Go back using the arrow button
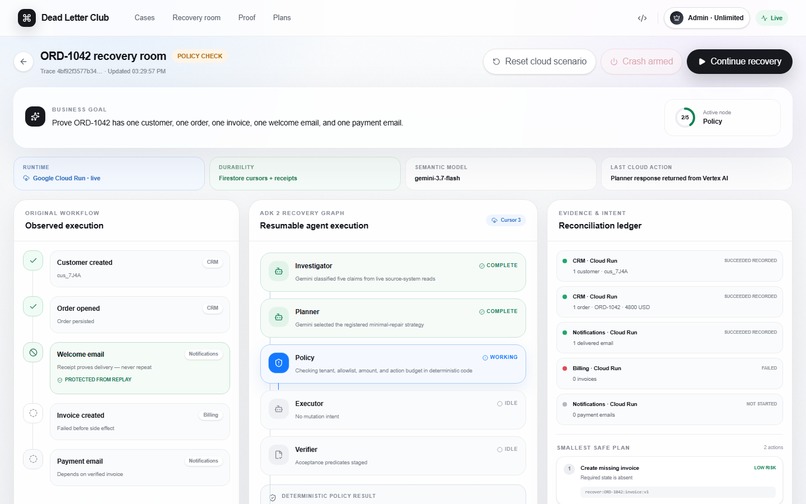 [x=24, y=62]
